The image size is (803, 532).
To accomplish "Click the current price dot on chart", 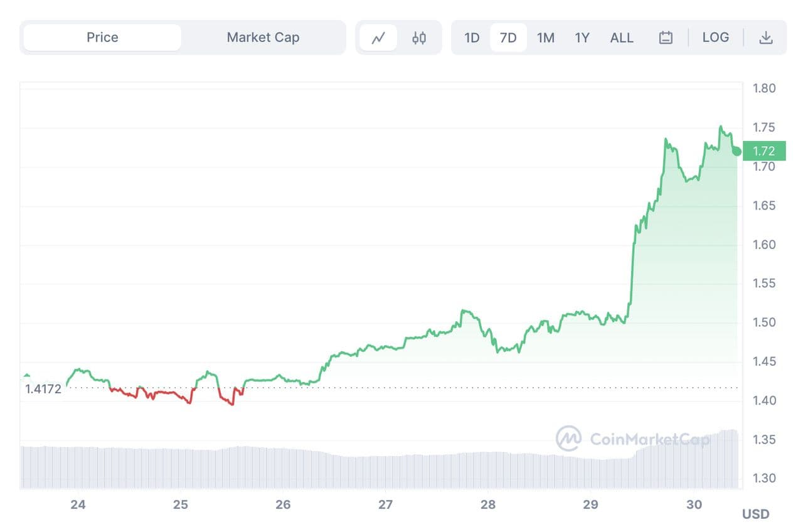I will pos(737,151).
